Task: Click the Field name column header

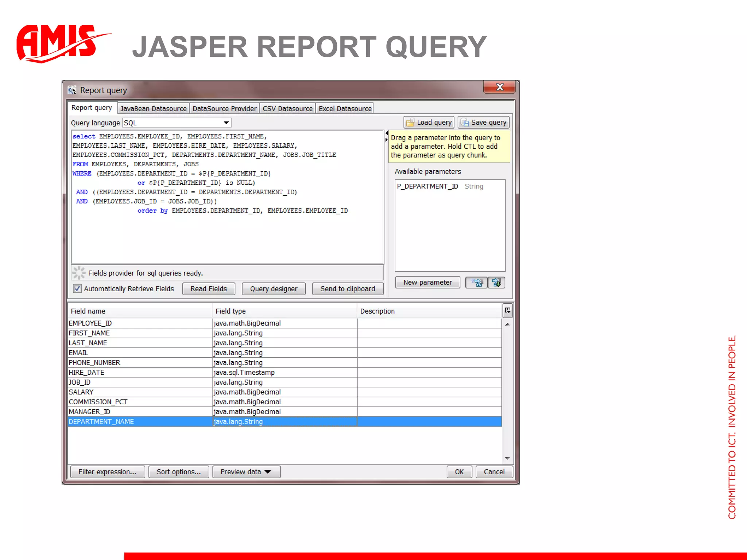Action: [140, 311]
